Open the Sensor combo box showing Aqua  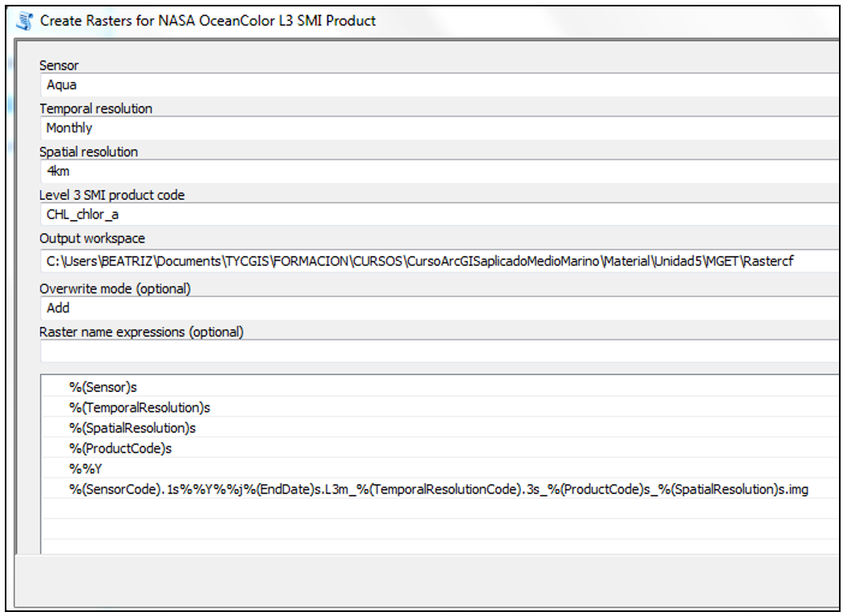438,85
